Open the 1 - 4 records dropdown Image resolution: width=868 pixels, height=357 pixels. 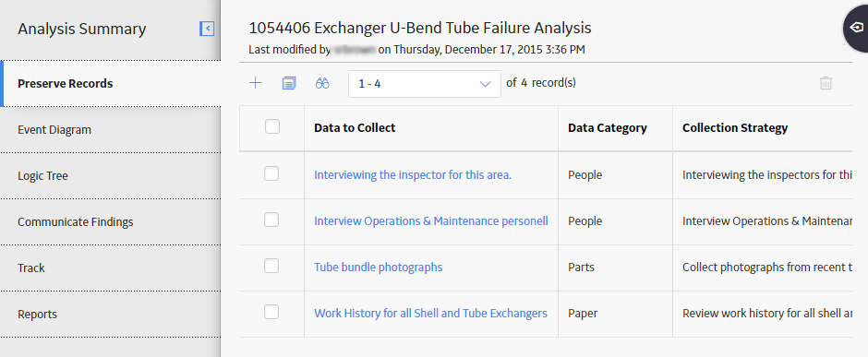(x=425, y=84)
